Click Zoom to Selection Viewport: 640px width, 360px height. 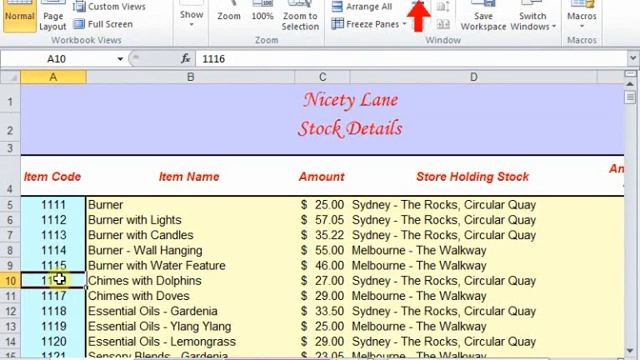point(300,16)
